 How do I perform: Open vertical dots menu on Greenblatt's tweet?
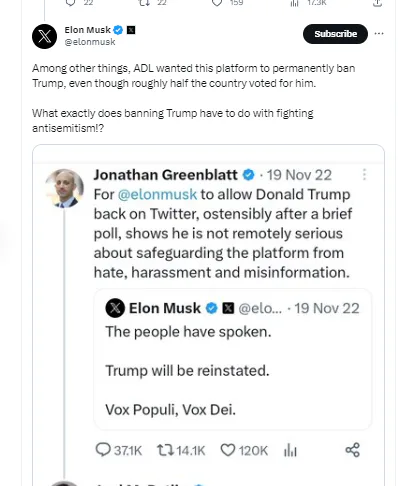click(364, 174)
